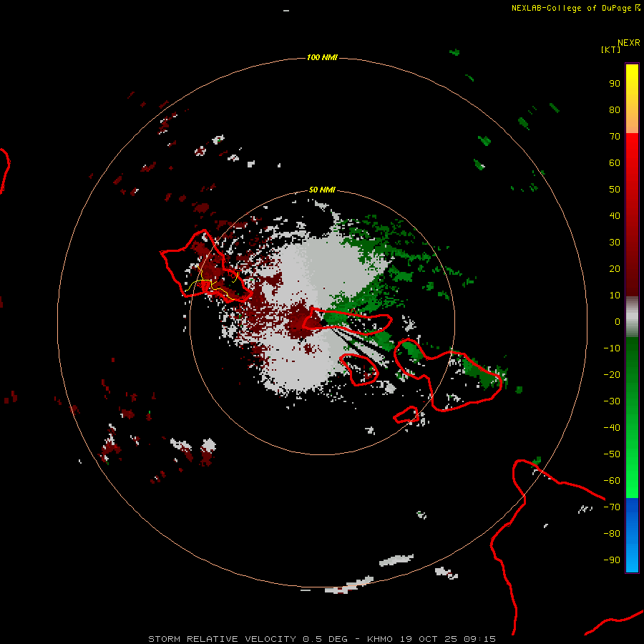Click the -10 value on the velocity scale
This screenshot has width=644, height=644.
612,348
